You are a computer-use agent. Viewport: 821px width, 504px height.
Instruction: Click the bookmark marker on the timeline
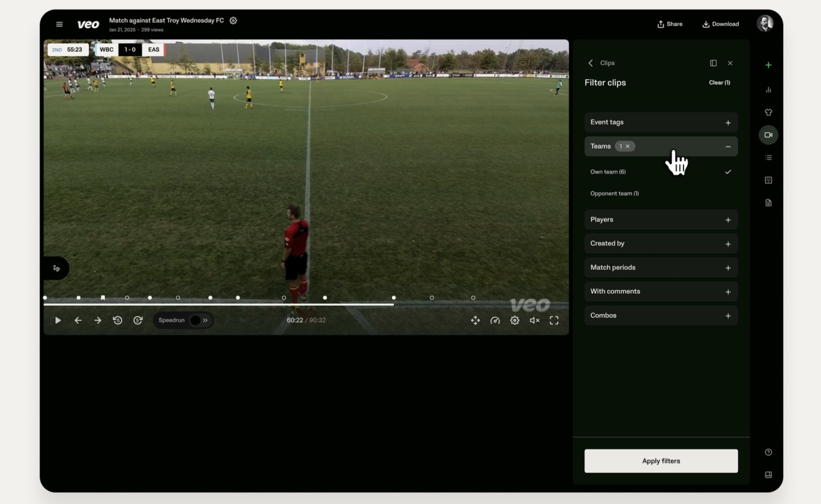103,298
